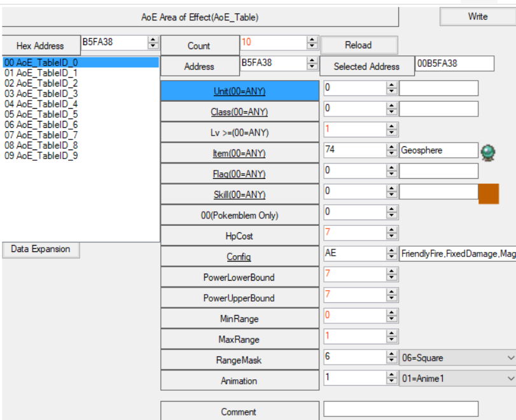Decrease the MaxRange value with down arrow

pyautogui.click(x=391, y=340)
